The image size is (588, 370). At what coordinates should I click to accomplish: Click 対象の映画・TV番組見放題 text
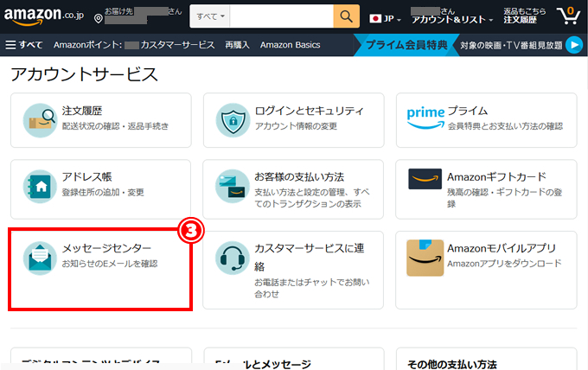click(x=511, y=45)
